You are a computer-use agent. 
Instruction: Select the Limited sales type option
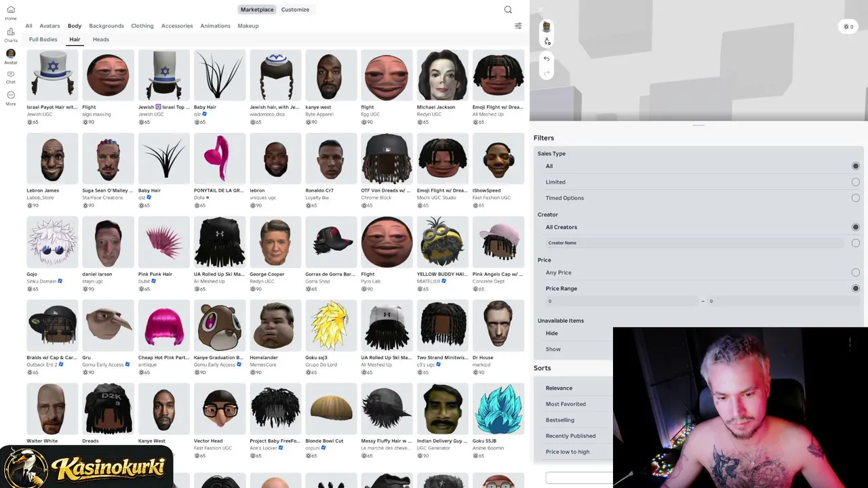[855, 182]
